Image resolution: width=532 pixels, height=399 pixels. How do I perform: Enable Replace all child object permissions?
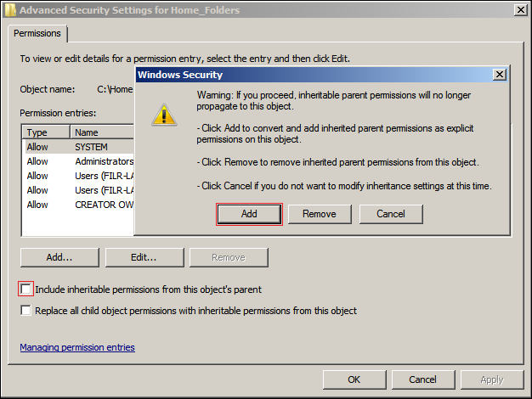coord(25,311)
